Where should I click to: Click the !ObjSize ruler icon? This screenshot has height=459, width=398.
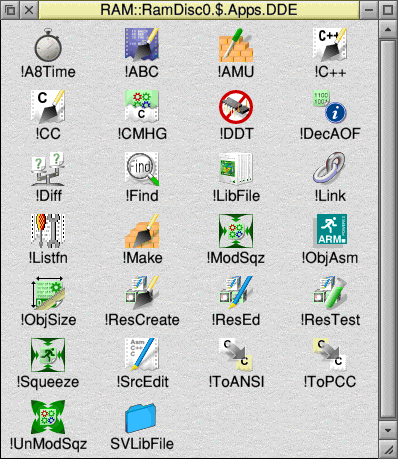(x=48, y=293)
